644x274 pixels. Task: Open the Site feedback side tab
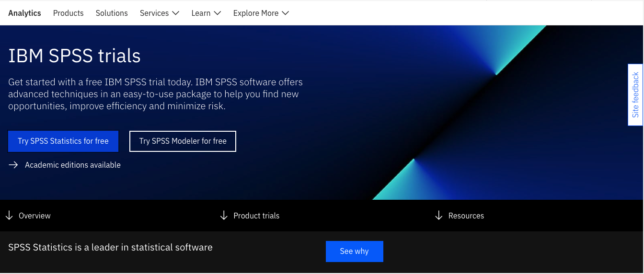pos(635,95)
